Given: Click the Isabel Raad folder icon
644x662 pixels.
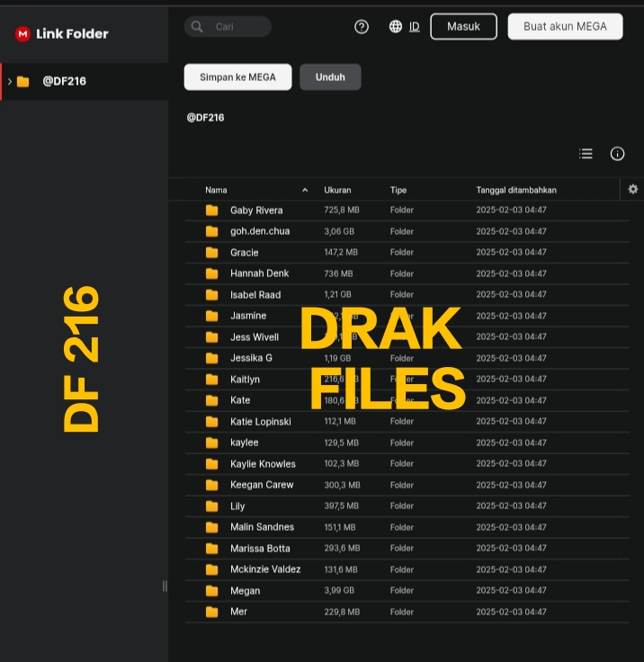Looking at the screenshot, I should [x=211, y=295].
